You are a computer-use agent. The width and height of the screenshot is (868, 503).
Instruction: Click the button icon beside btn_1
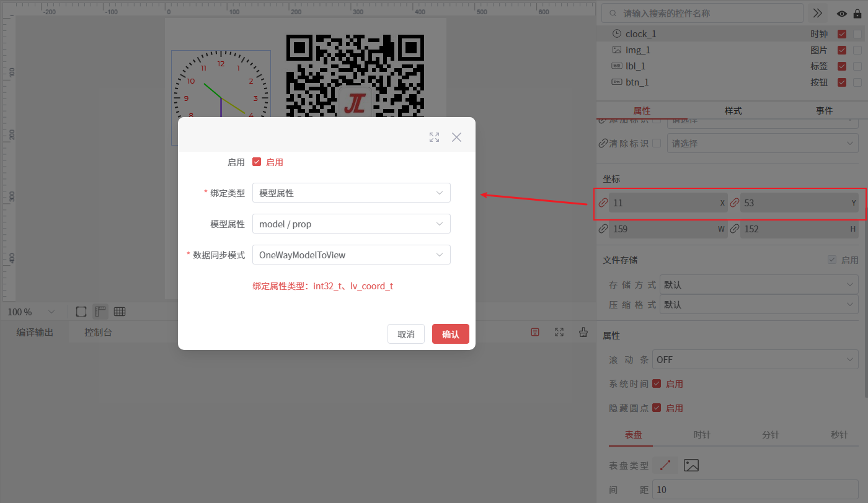(x=616, y=82)
